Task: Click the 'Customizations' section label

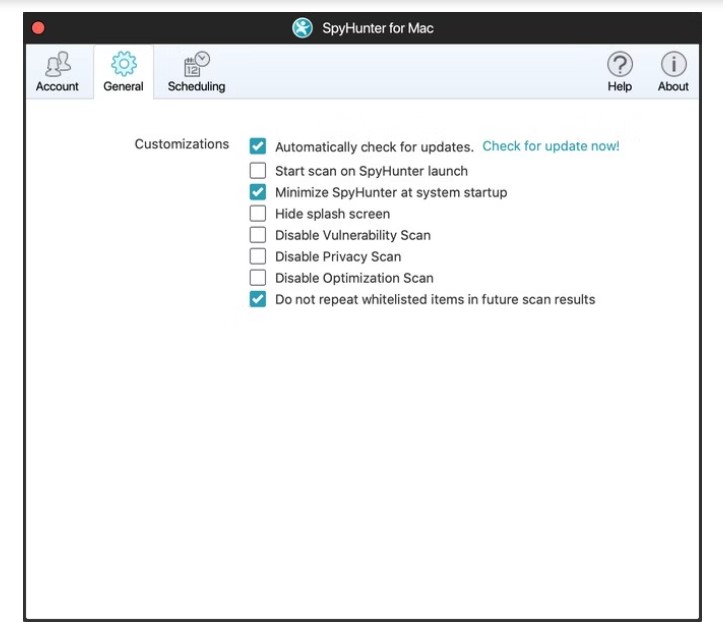Action: [182, 144]
